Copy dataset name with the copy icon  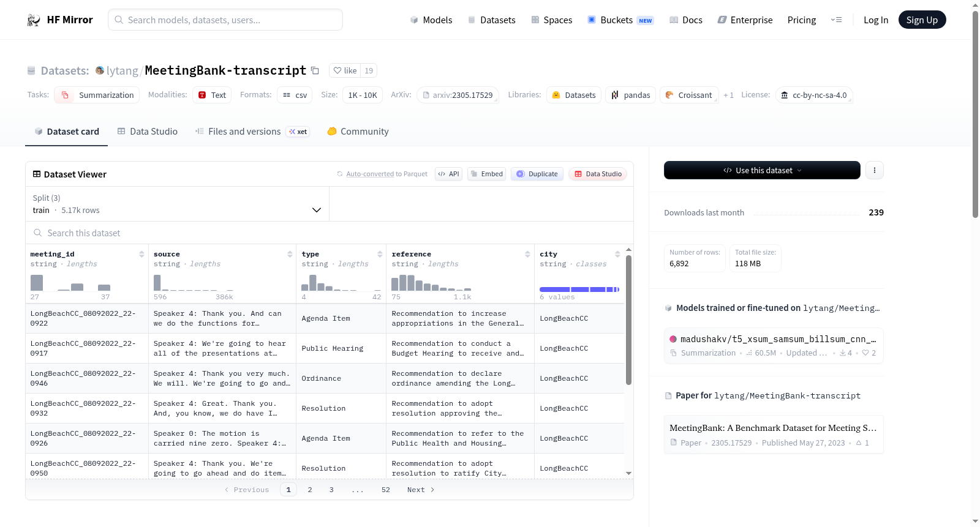coord(315,70)
